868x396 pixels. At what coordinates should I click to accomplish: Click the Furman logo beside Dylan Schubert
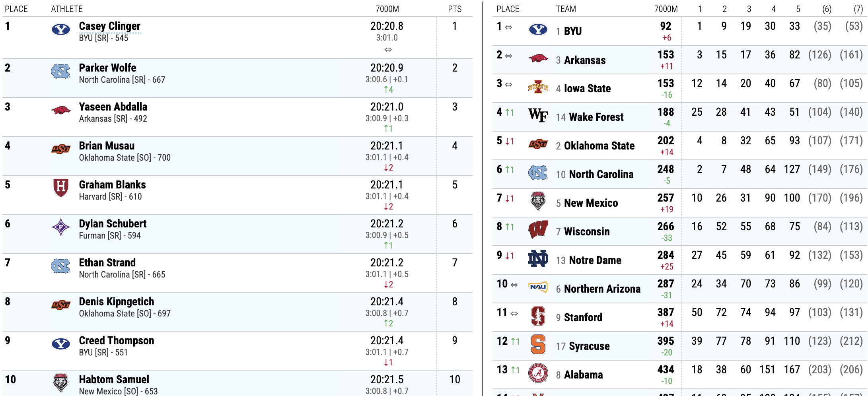[61, 227]
